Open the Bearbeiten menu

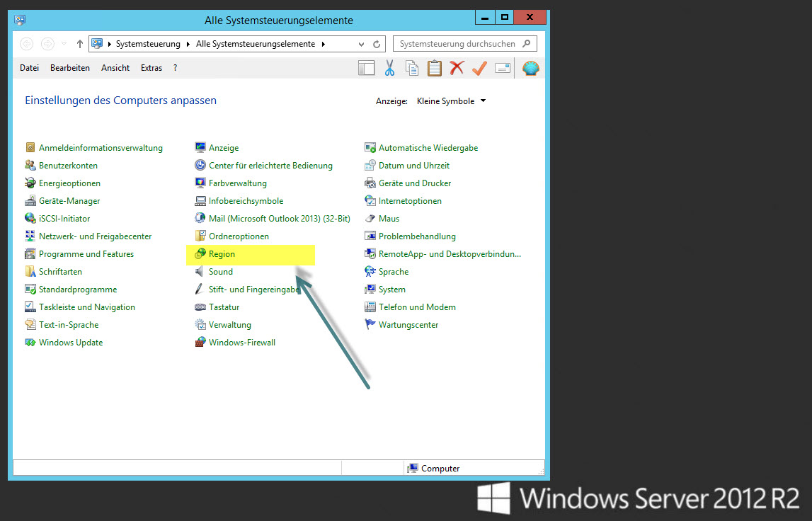click(70, 68)
